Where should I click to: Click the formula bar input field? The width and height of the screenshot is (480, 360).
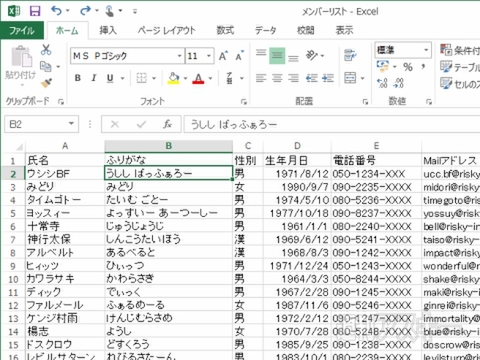tap(332, 124)
